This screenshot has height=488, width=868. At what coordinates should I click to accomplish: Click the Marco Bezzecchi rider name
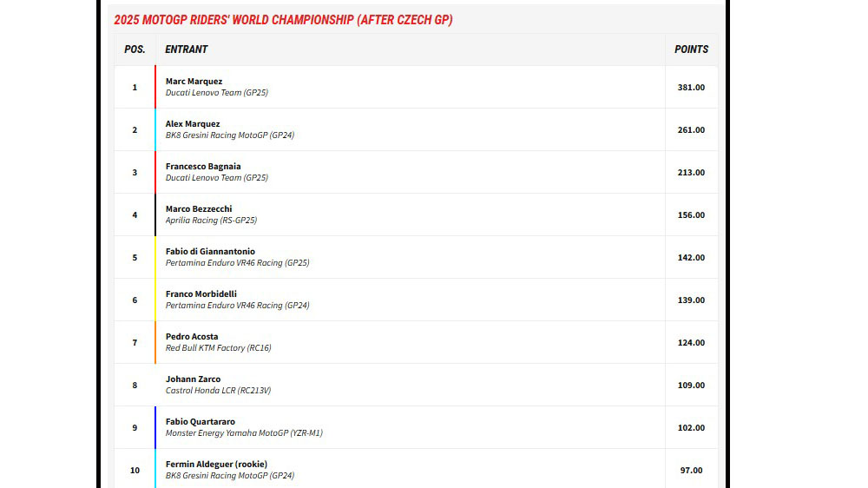(x=199, y=209)
